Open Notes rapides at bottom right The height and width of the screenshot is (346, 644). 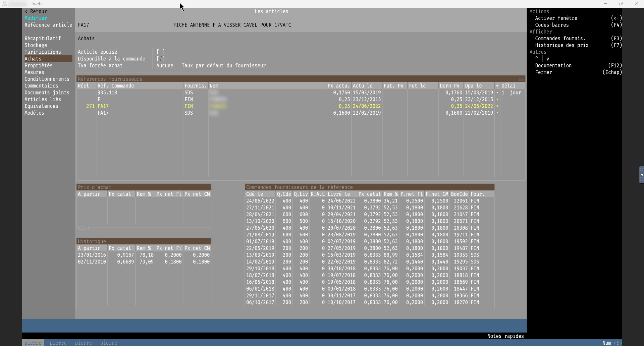coord(505,336)
